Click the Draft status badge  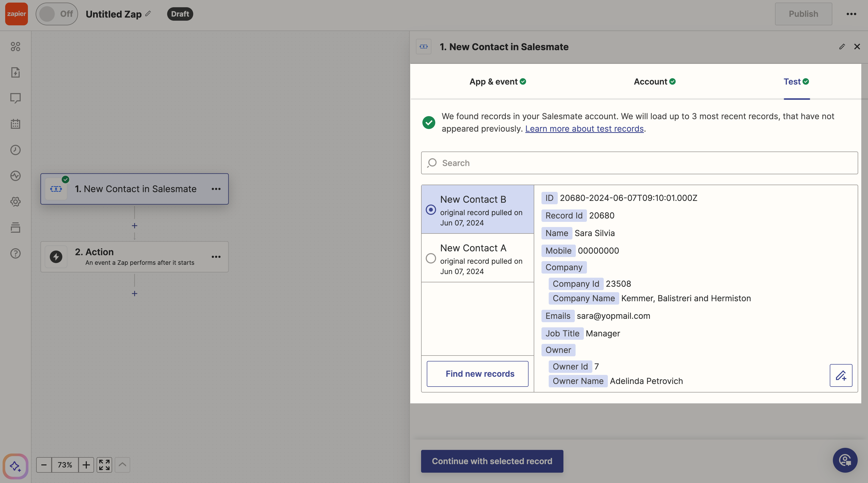click(x=180, y=14)
